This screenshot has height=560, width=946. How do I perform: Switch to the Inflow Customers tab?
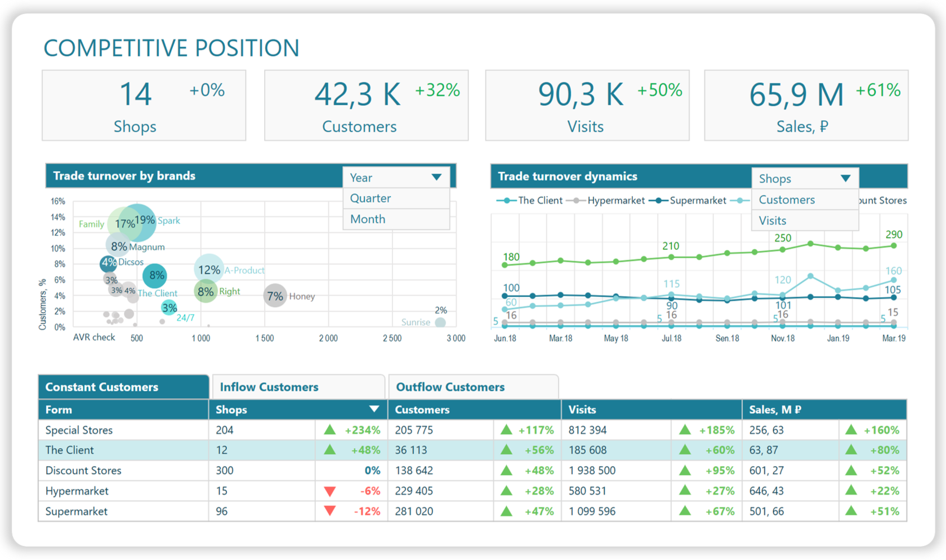[269, 387]
